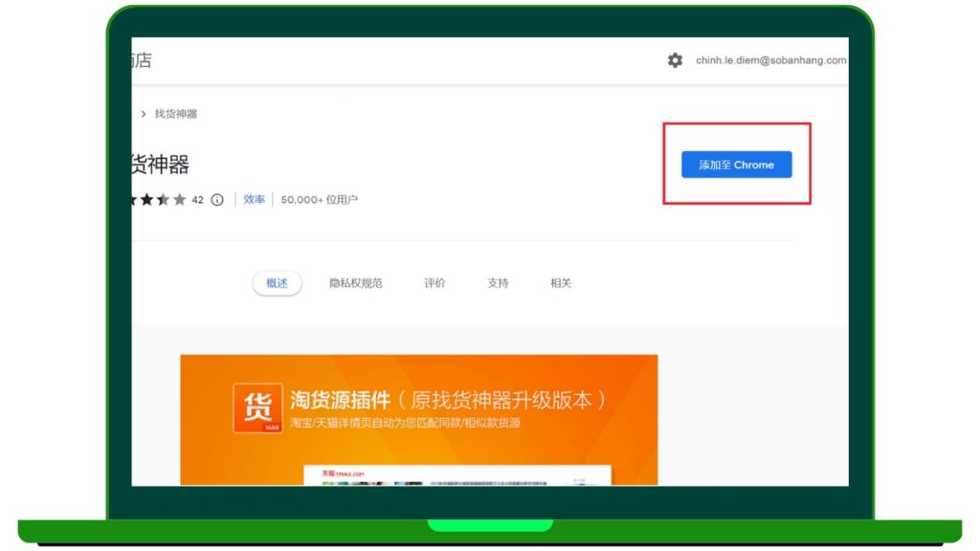Open the 评价 tab
This screenshot has width=980, height=551.
pos(434,283)
